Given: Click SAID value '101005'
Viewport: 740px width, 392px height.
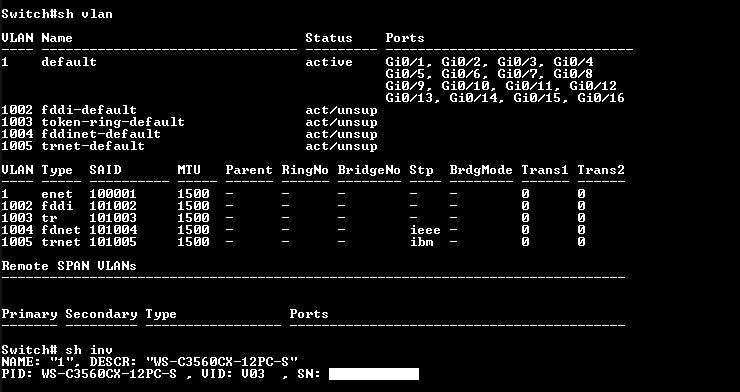Looking at the screenshot, I should point(113,242).
